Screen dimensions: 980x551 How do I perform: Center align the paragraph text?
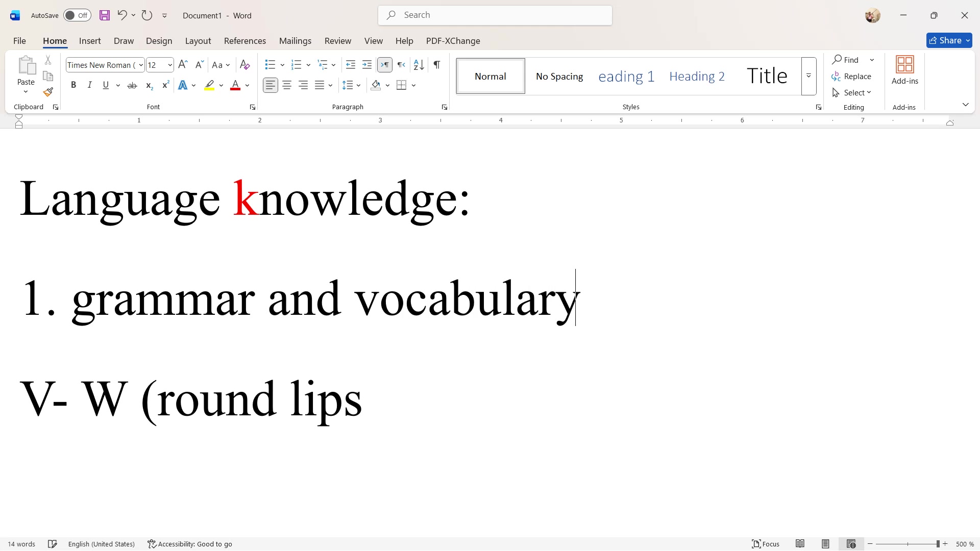[x=287, y=85]
